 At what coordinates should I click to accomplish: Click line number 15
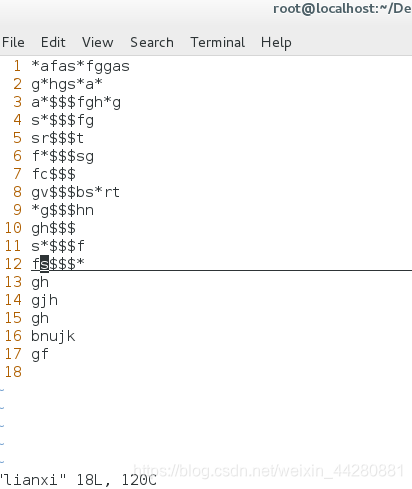(x=13, y=318)
